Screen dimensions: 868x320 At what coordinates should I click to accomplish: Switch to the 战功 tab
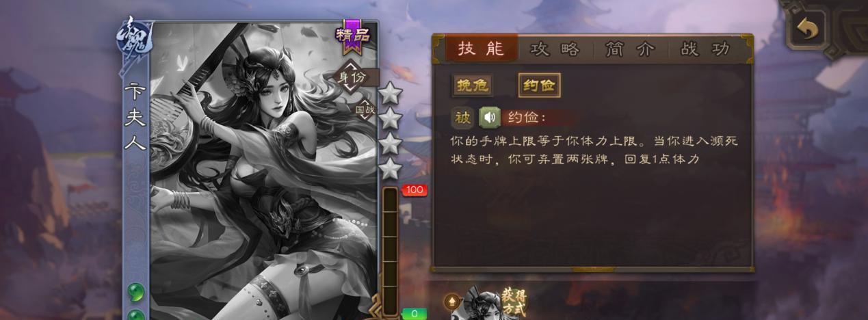pyautogui.click(x=705, y=49)
